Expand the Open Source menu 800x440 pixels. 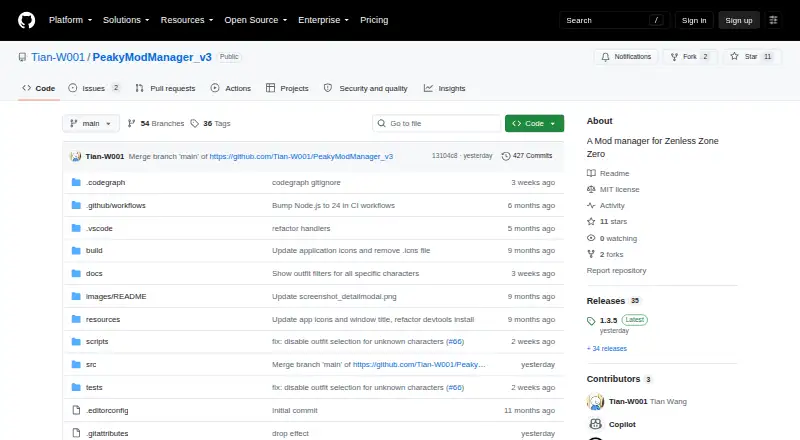coord(256,20)
